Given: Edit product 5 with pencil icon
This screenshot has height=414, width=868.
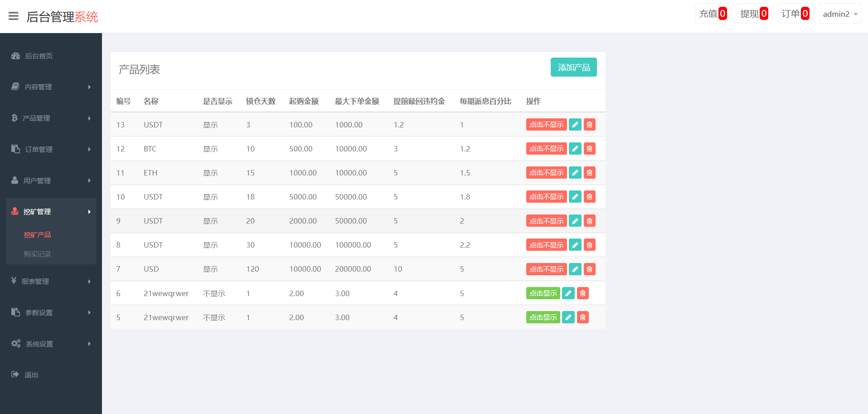Looking at the screenshot, I should pyautogui.click(x=568, y=317).
